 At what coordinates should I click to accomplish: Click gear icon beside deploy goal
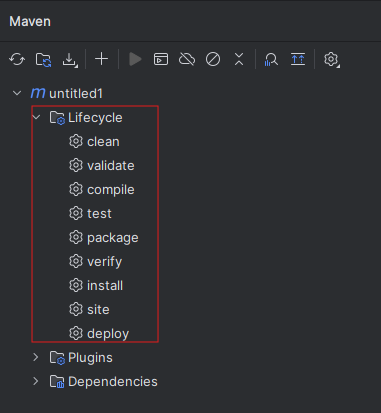click(76, 333)
